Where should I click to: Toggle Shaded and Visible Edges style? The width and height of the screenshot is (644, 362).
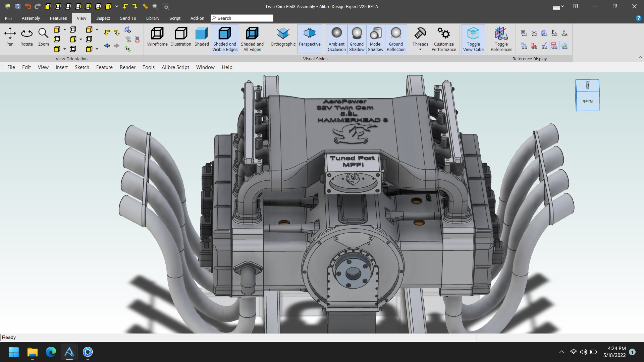(225, 39)
